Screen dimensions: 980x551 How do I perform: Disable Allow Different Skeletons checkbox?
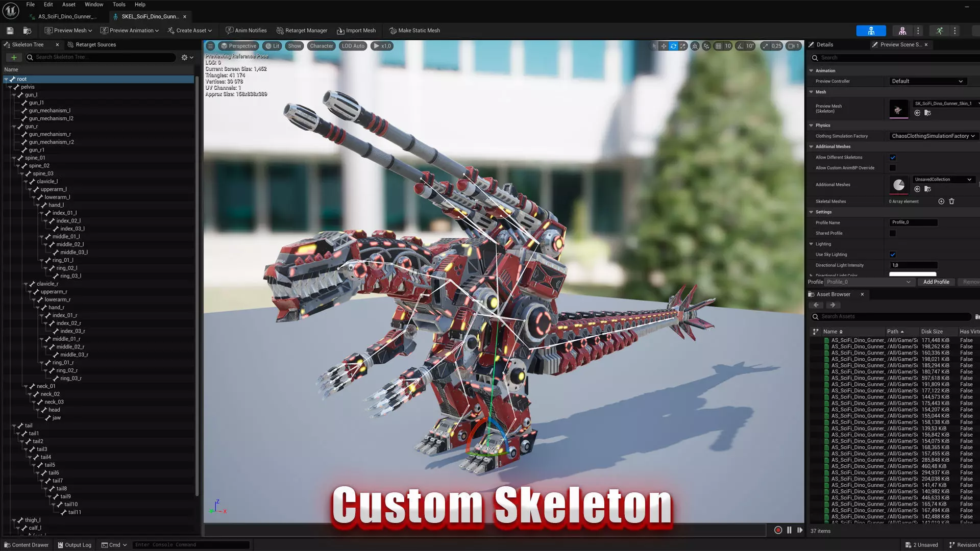(x=893, y=158)
